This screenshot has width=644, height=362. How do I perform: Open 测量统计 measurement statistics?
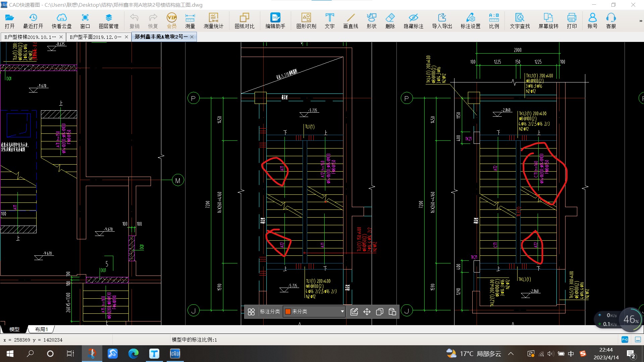tap(213, 21)
